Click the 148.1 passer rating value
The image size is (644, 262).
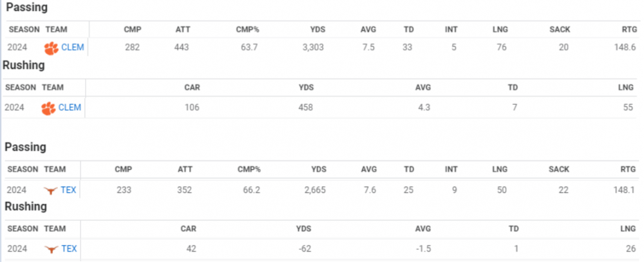pos(625,191)
